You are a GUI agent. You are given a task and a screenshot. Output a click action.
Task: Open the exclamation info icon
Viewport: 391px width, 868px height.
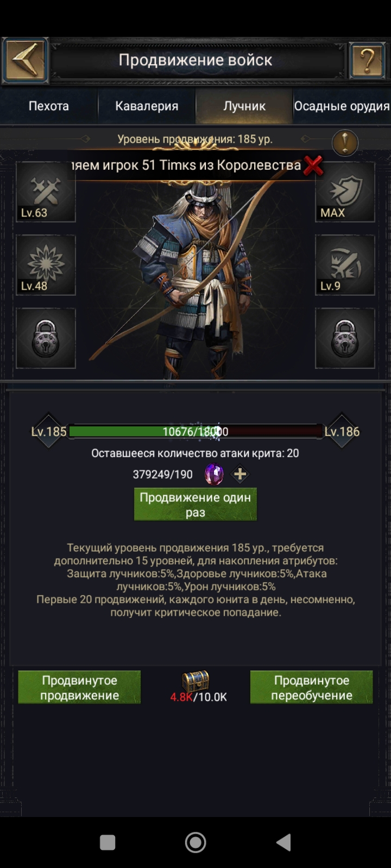(x=345, y=143)
